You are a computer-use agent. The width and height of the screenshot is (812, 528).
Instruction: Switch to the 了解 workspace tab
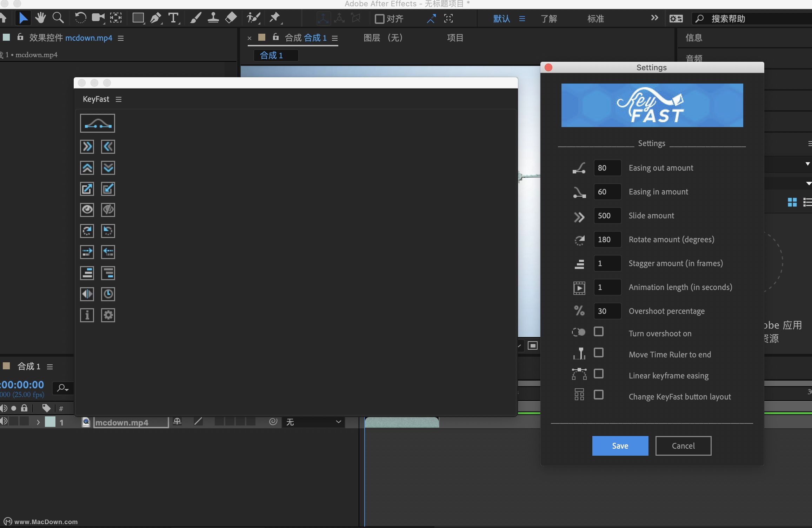coord(548,19)
